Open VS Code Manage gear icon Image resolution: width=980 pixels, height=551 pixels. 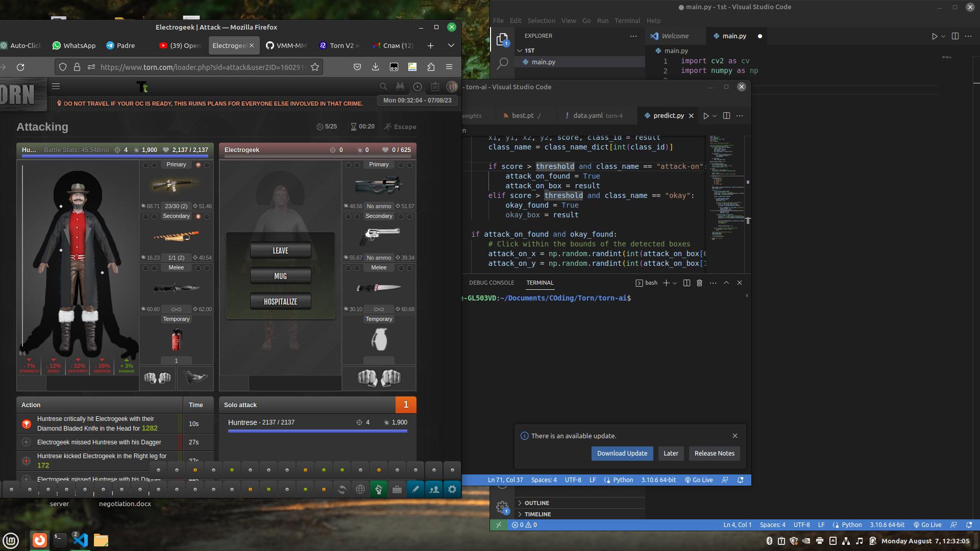[502, 507]
